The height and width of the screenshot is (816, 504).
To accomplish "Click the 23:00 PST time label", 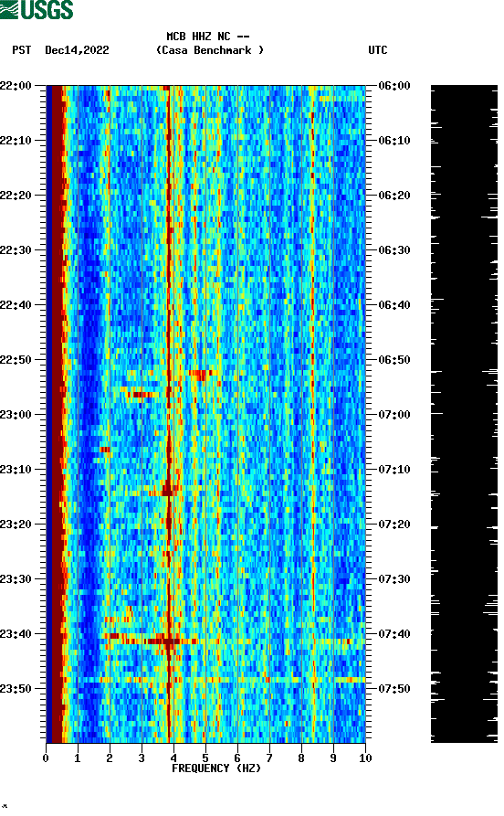I will point(16,415).
